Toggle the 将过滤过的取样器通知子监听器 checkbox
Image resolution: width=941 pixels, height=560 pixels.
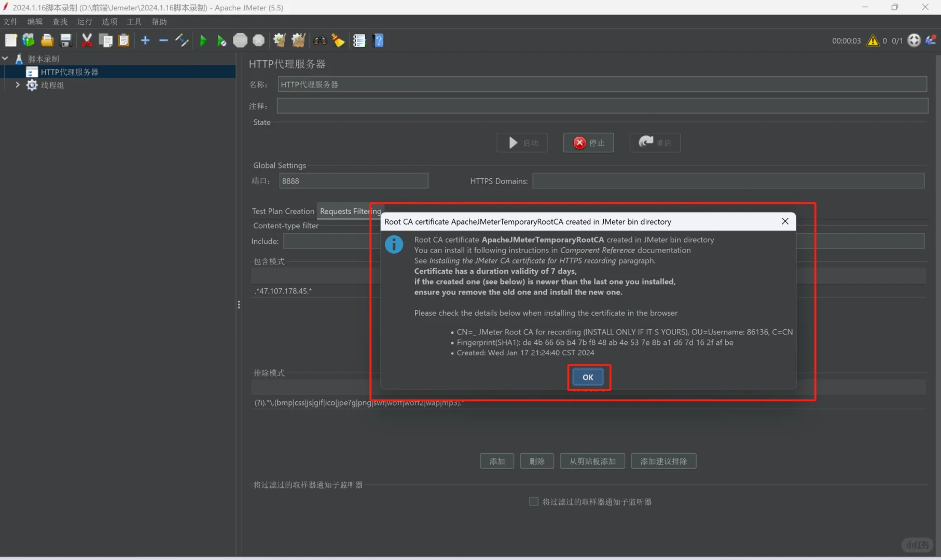pyautogui.click(x=534, y=501)
